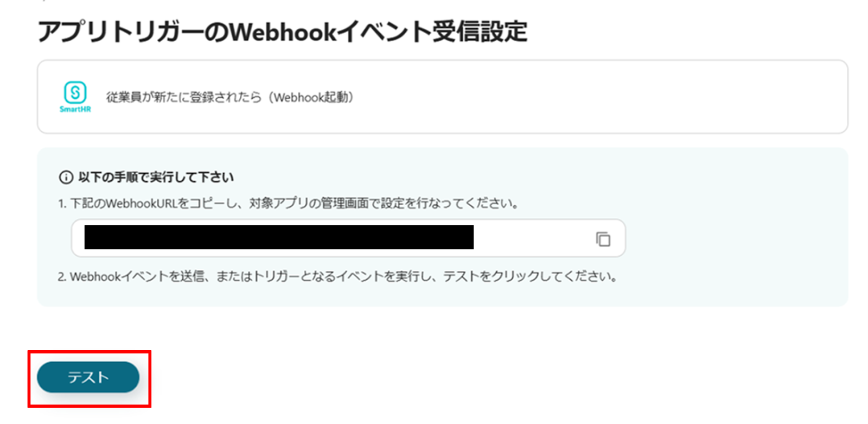The image size is (868, 424).
Task: Click the (Webhook起動) text in the trigger card
Action: point(311,97)
